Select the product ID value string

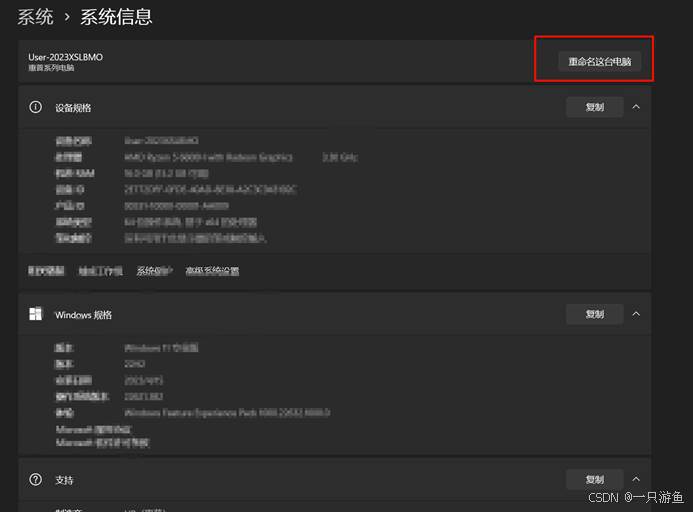(176, 206)
